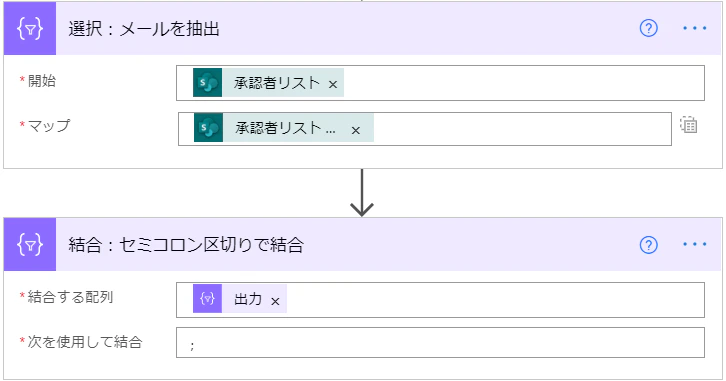Open the ellipsis menu for 結合：セミコロン区切りで結合
This screenshot has width=726, height=381.
[695, 244]
